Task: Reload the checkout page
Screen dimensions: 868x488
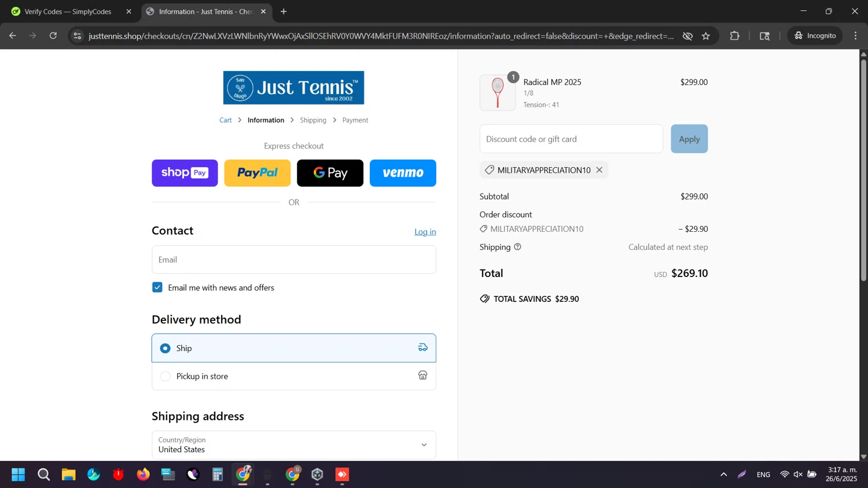Action: click(x=53, y=36)
